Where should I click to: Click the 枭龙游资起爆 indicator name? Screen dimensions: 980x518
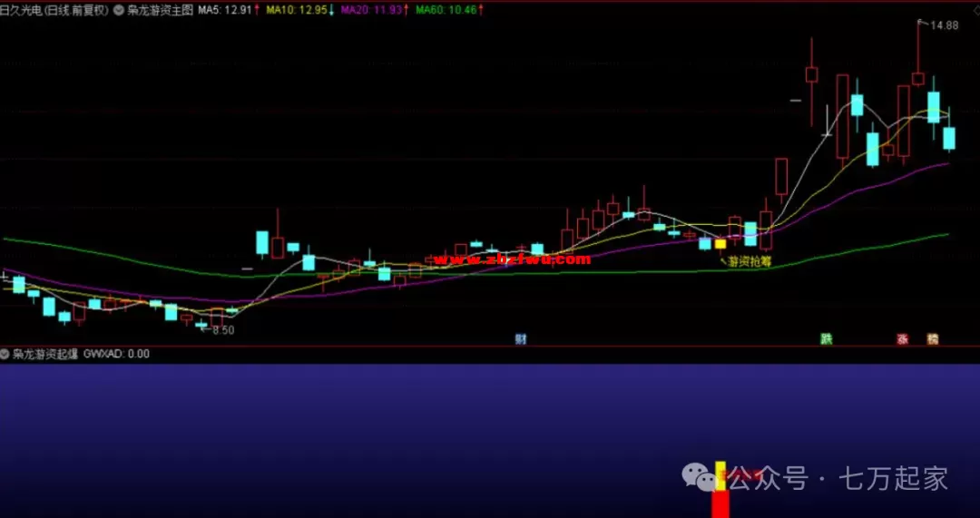[45, 354]
